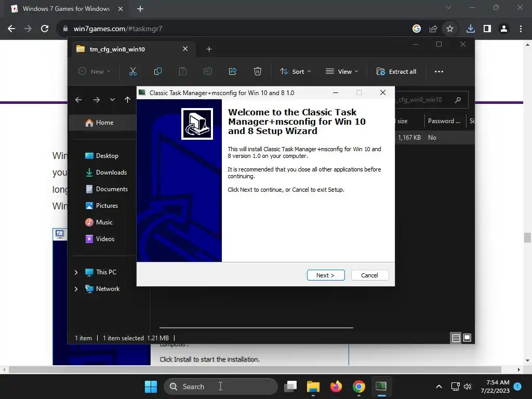Open the Chrome three-dot menu
Image resolution: width=532 pixels, height=399 pixels.
coord(521,29)
